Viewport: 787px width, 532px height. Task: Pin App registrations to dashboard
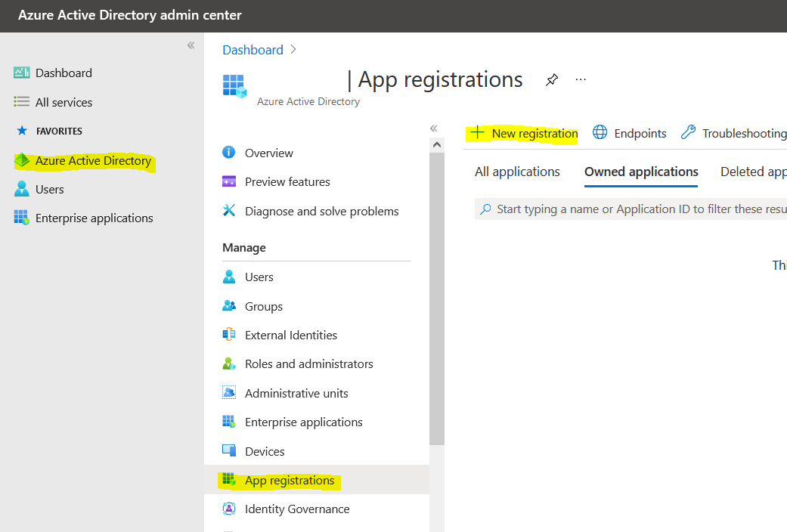(551, 79)
